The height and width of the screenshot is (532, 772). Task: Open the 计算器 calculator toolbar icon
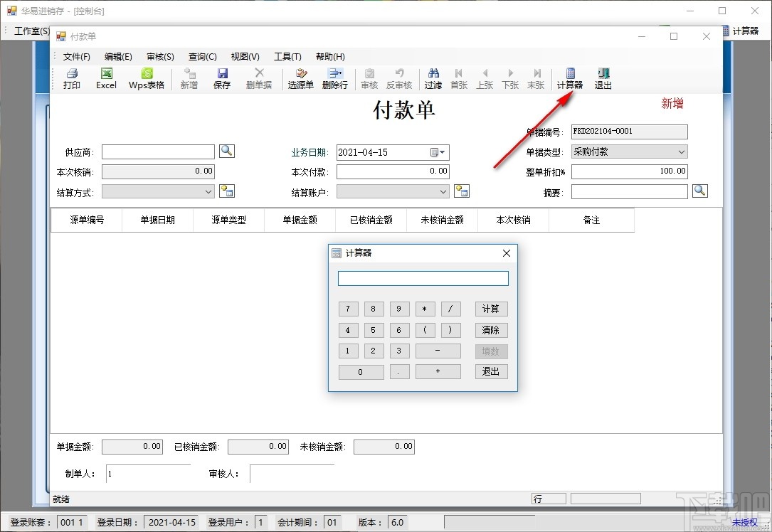click(569, 78)
